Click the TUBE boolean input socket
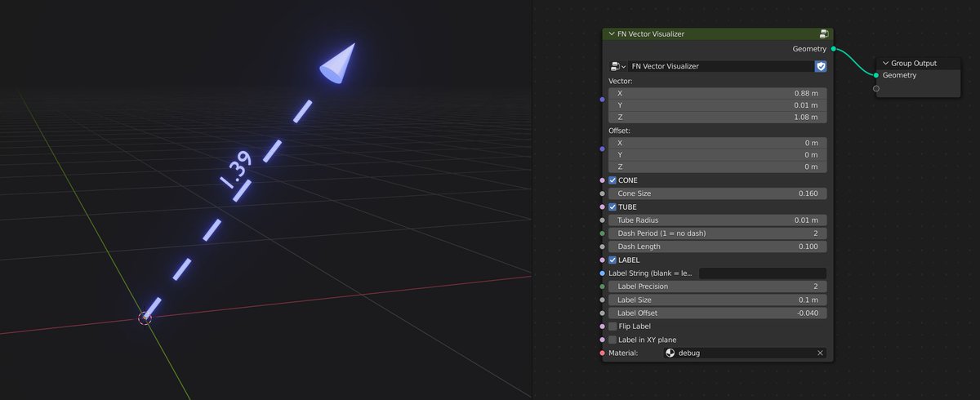 pos(603,207)
